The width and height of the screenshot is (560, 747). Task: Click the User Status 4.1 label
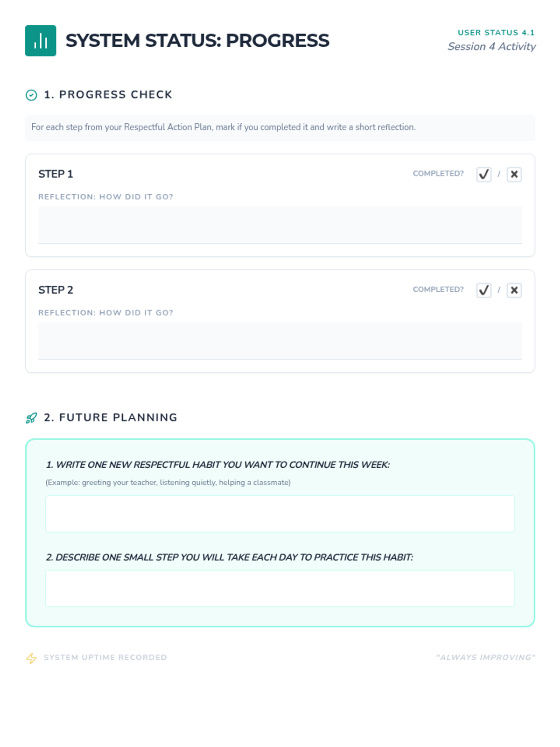coord(496,33)
